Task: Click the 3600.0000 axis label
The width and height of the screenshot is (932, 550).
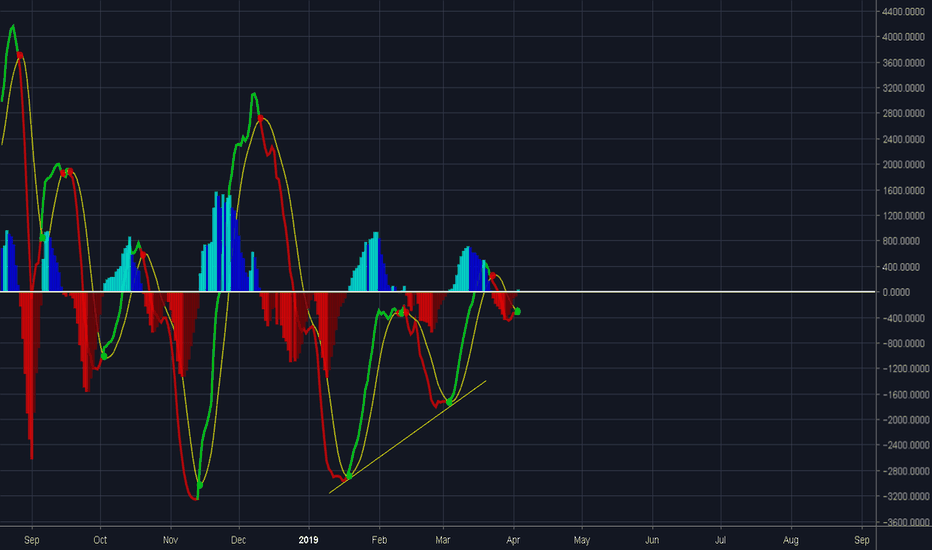Action: coord(903,62)
